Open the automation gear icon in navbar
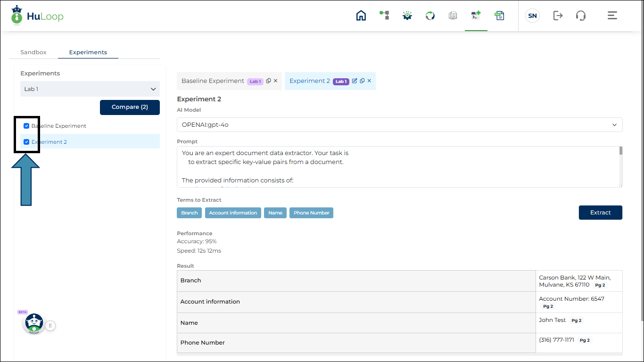Viewport: 644px width, 362px height. (407, 16)
